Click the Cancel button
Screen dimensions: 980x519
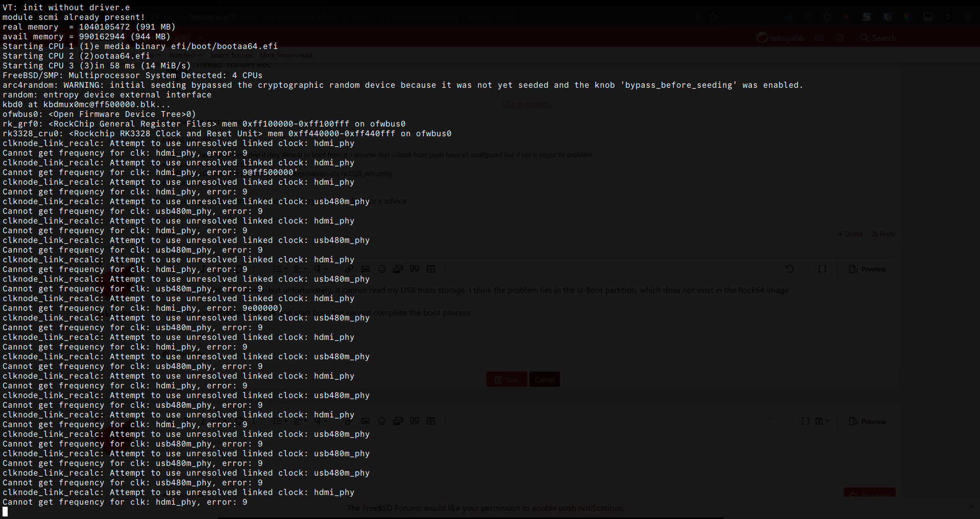545,379
